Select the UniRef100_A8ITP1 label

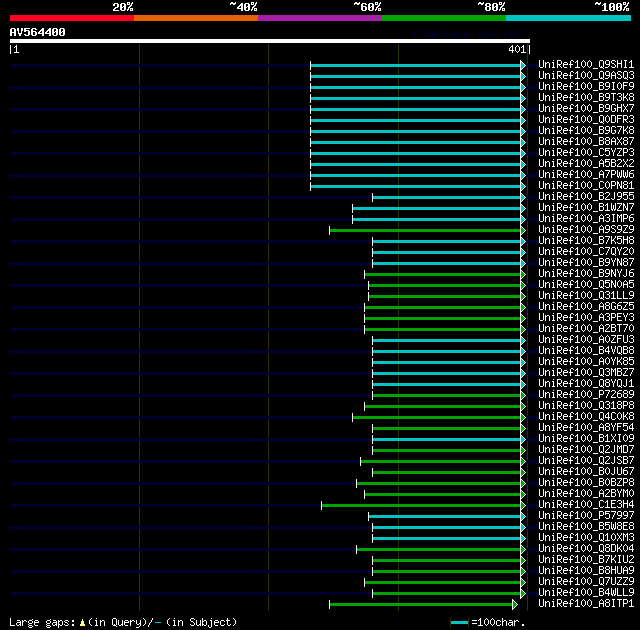tap(586, 604)
